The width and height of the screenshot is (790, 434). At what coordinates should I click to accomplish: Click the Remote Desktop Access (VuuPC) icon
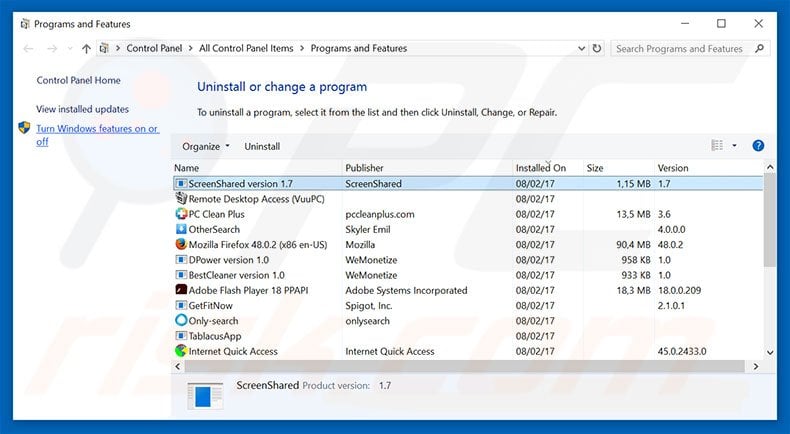pyautogui.click(x=181, y=199)
